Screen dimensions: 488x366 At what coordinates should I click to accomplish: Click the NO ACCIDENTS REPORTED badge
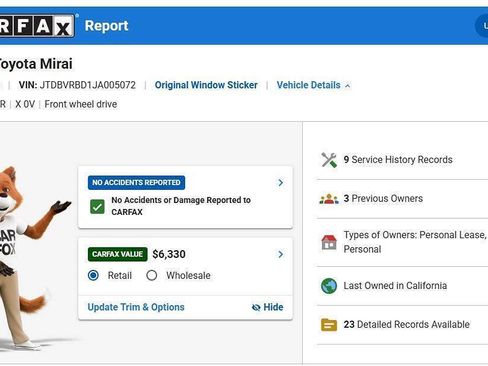[136, 183]
